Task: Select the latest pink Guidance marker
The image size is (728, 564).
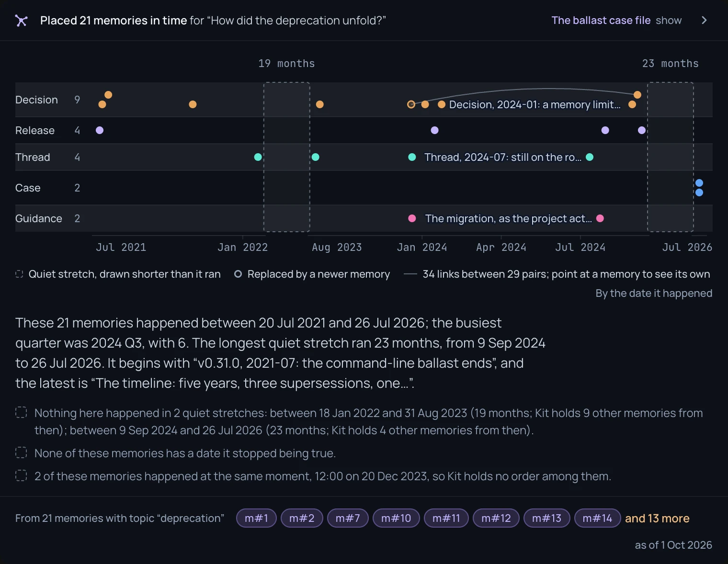Action: point(600,218)
